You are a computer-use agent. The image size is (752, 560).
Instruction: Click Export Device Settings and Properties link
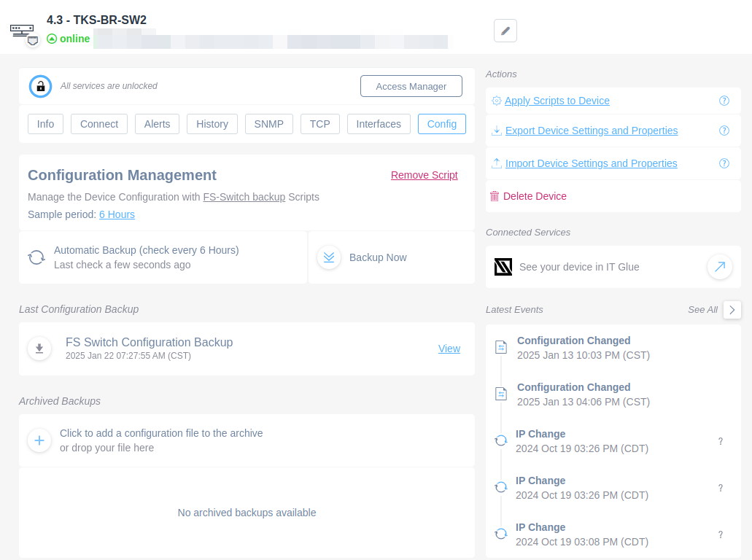point(592,131)
